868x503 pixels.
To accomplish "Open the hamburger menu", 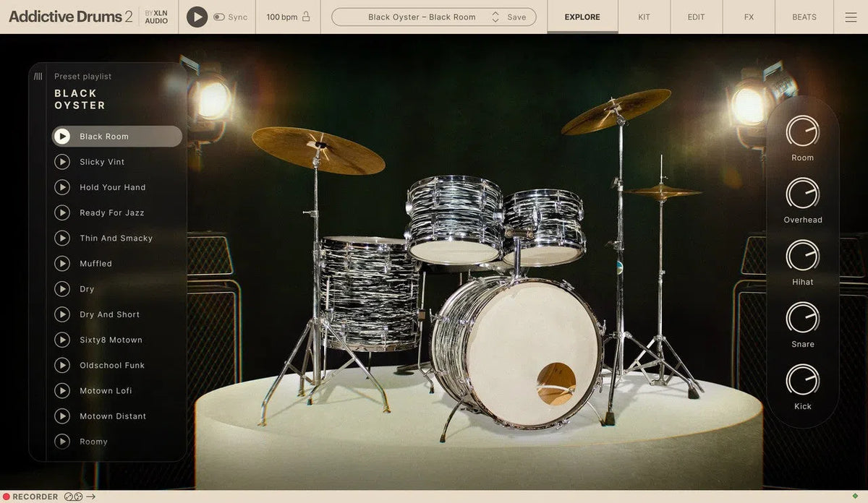I will (x=851, y=17).
